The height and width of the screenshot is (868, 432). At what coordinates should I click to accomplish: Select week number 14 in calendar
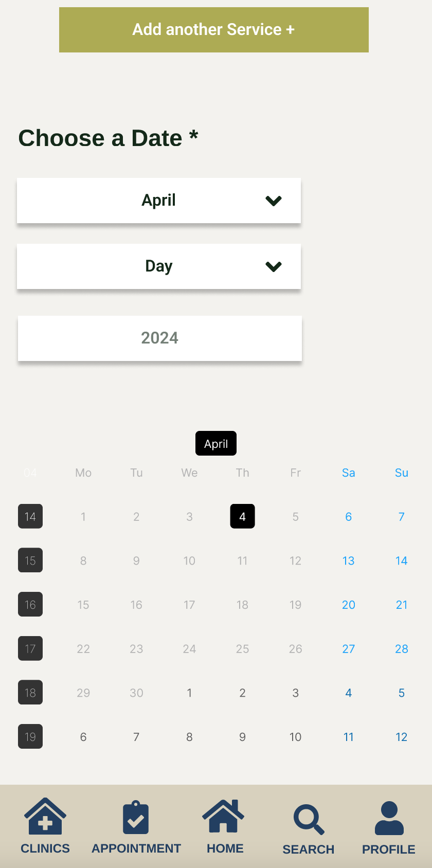point(30,517)
